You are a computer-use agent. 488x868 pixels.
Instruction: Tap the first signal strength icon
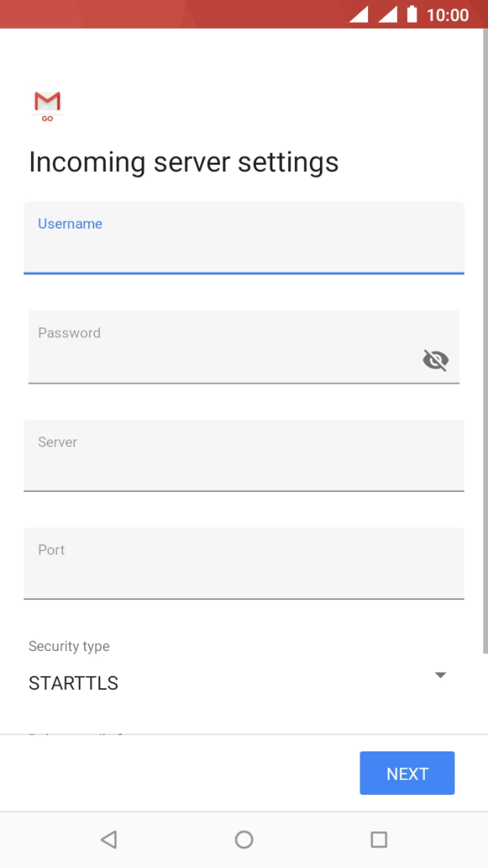click(358, 15)
